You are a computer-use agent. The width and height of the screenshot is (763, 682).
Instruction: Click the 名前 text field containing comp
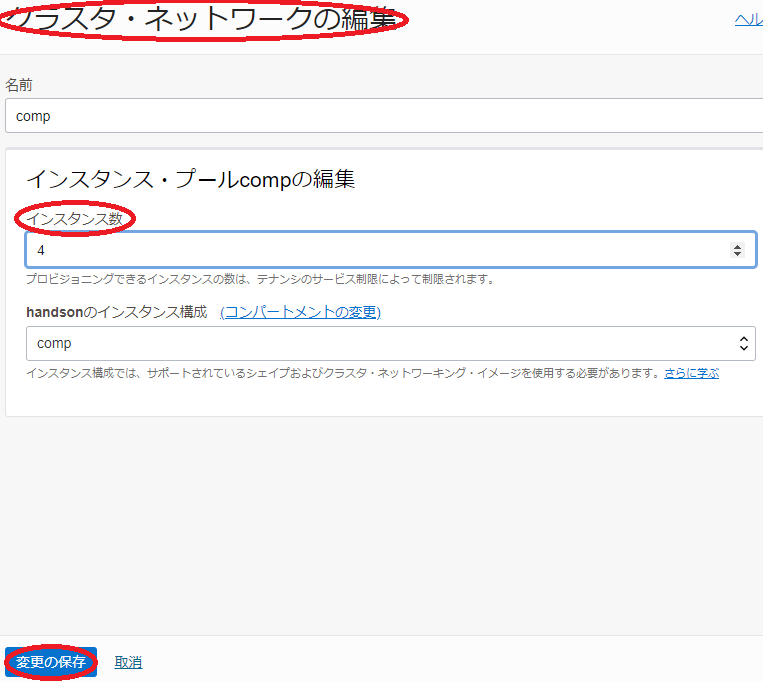point(380,116)
